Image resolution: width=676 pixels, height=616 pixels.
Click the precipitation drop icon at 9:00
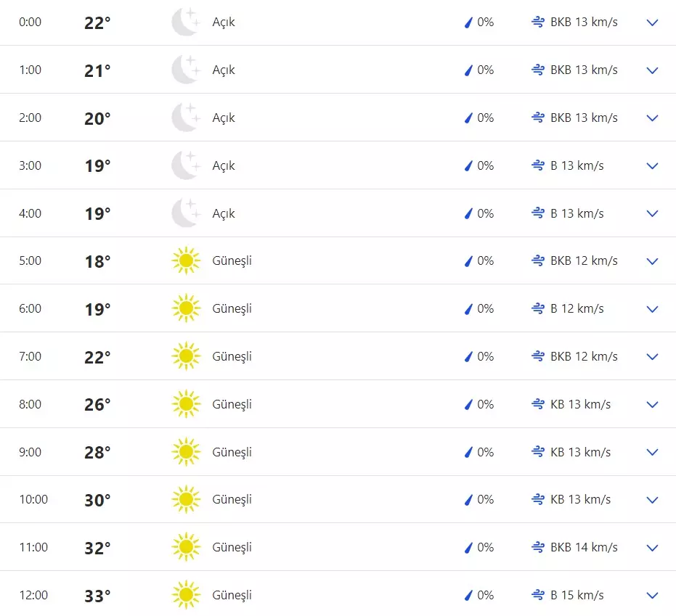tap(468, 452)
